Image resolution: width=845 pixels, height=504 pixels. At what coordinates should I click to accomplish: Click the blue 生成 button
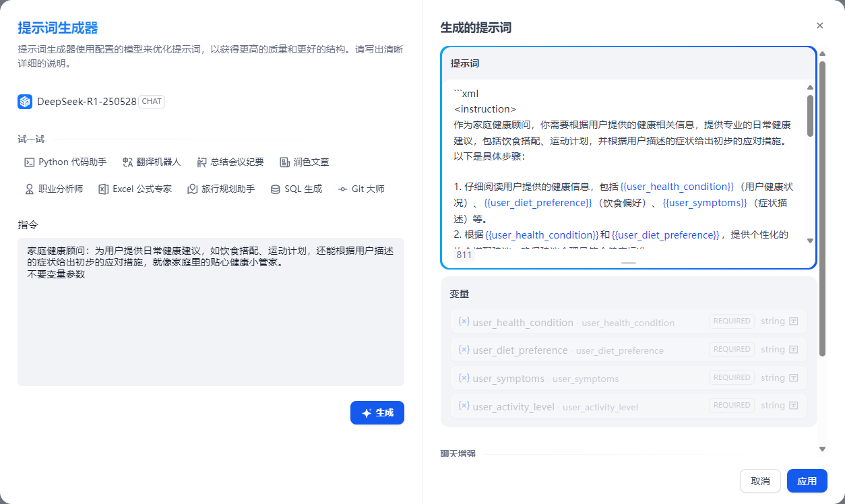point(377,413)
